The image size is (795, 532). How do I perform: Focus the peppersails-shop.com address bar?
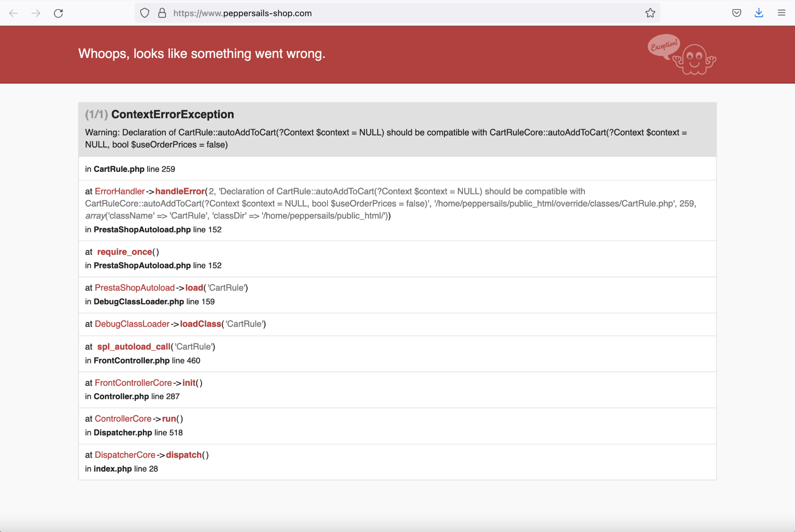tap(373, 13)
